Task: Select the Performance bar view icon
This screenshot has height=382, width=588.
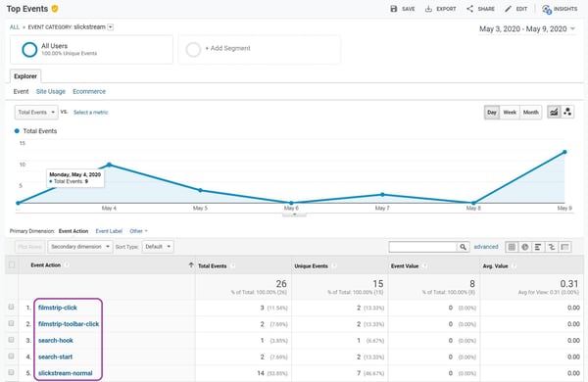Action: [x=538, y=247]
